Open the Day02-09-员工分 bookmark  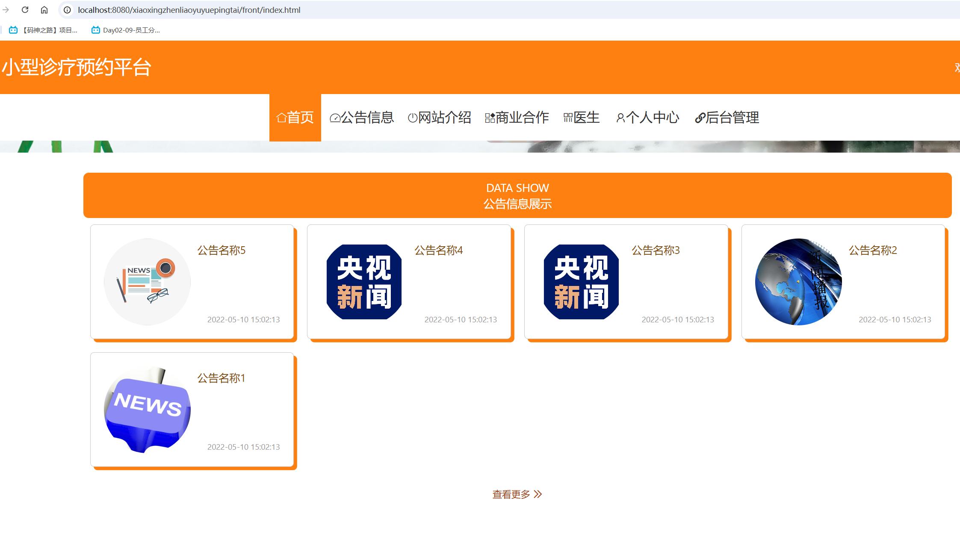click(x=126, y=30)
